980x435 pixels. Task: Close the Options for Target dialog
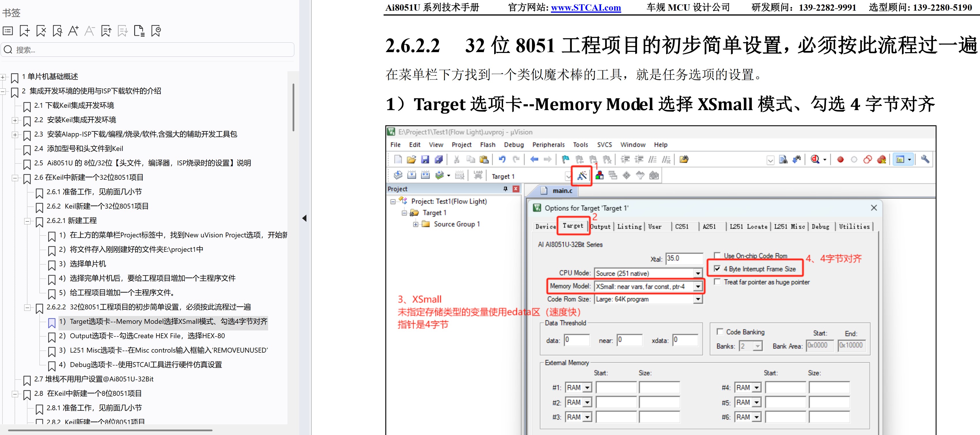(x=874, y=208)
